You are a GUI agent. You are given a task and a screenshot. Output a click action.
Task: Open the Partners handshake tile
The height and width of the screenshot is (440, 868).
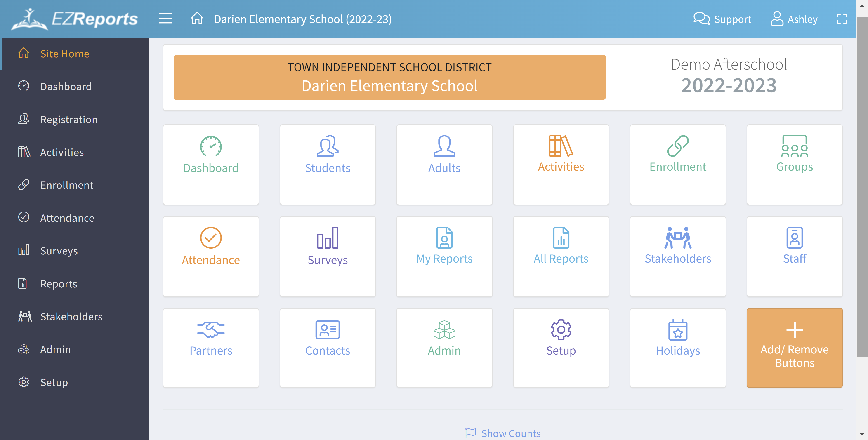click(211, 348)
